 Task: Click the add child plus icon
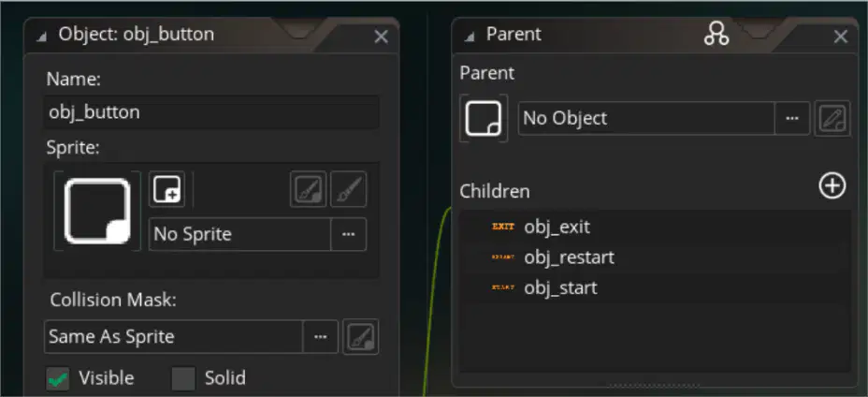[832, 185]
